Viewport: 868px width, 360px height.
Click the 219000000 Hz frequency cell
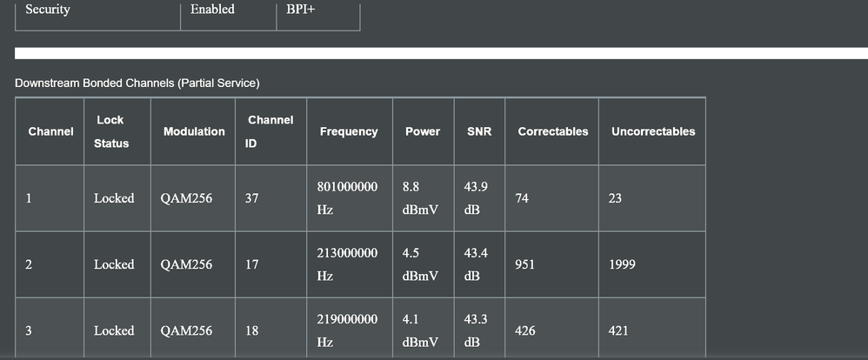click(349, 330)
